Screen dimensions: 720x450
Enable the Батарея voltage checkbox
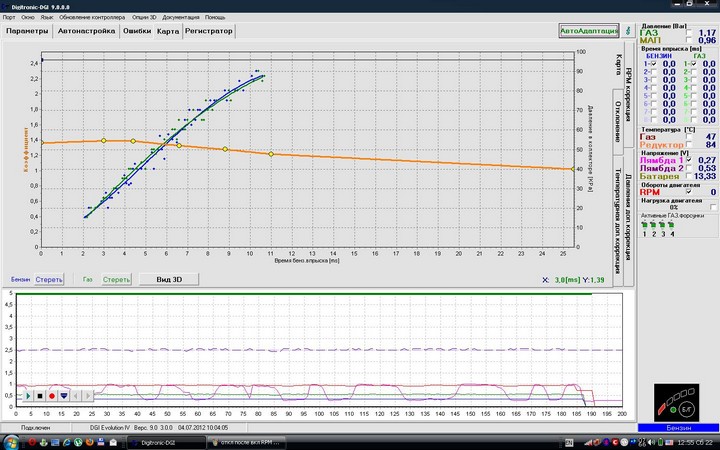point(690,176)
